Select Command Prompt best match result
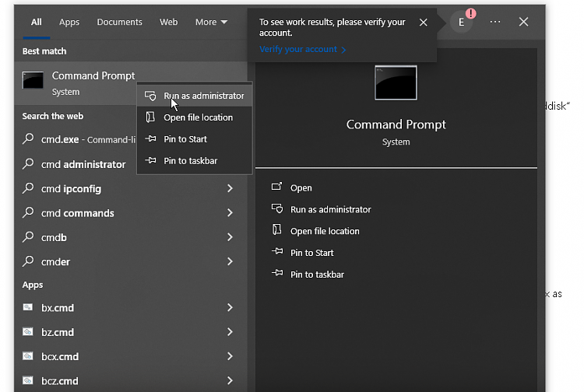584x392 pixels. [x=131, y=83]
